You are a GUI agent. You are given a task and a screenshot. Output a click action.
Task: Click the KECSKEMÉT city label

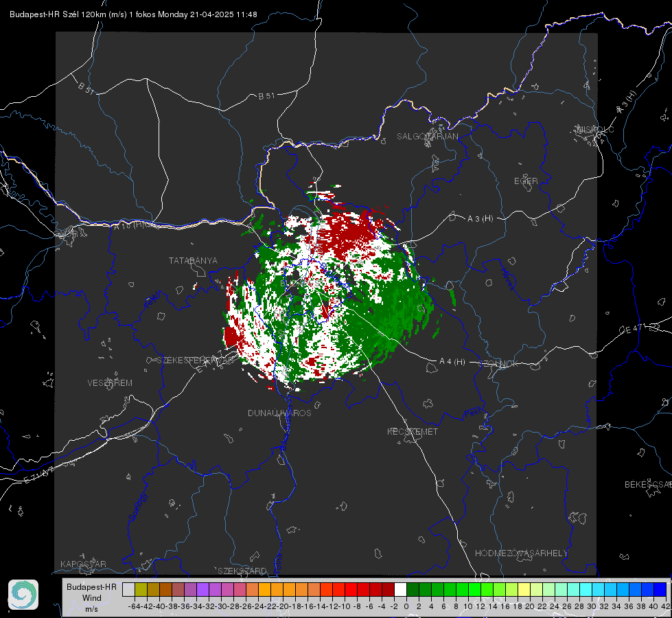pos(413,431)
